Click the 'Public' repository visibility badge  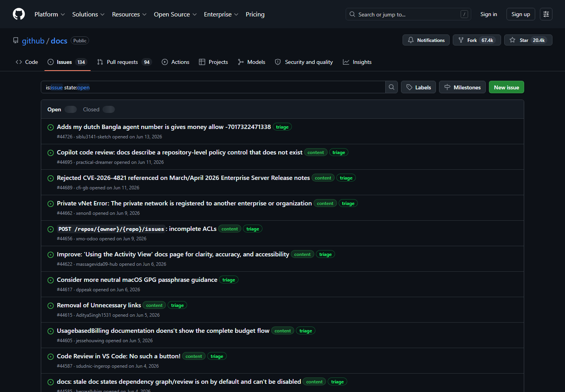80,41
